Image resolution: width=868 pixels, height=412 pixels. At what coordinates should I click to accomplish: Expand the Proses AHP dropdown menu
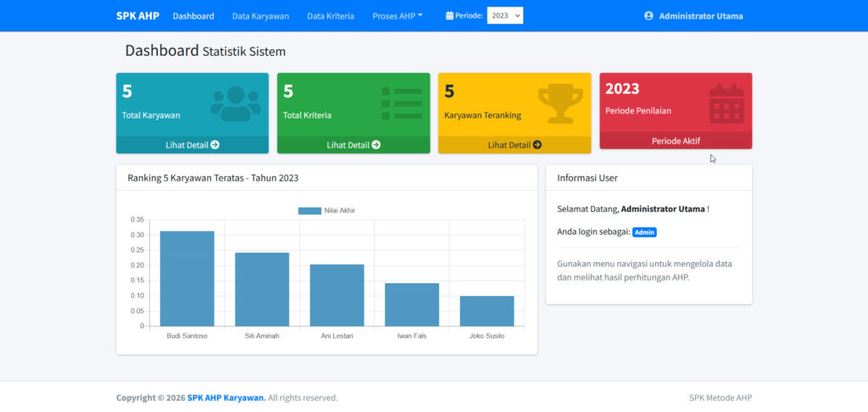pyautogui.click(x=398, y=16)
